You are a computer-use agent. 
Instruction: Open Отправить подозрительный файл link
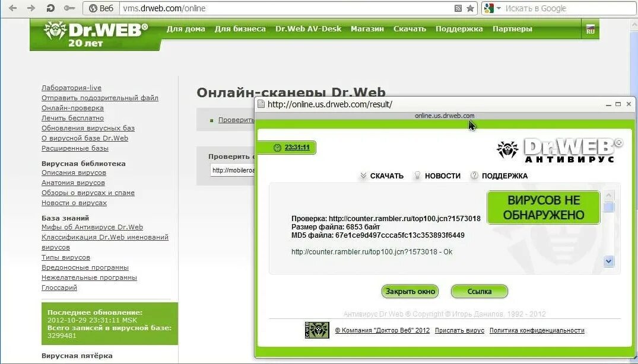[x=100, y=98]
